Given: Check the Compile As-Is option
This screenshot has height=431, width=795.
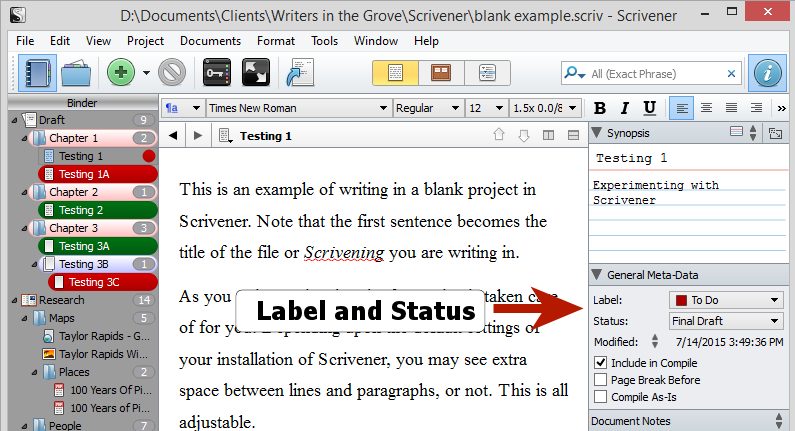Looking at the screenshot, I should [600, 397].
